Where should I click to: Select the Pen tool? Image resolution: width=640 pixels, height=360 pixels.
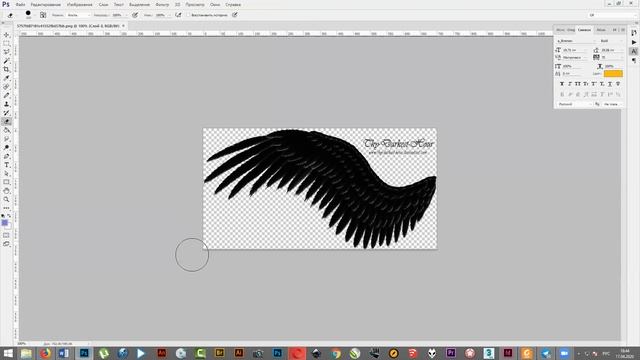(7, 156)
